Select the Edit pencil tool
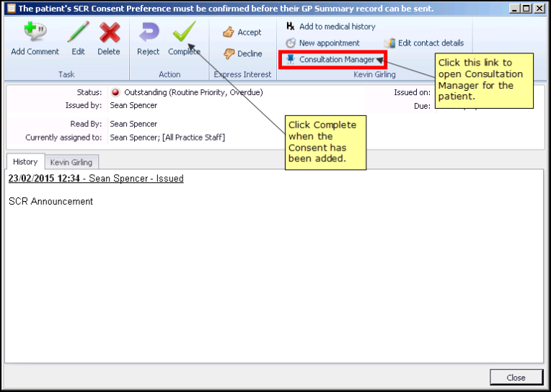Screen dimensions: 551x392 78,32
